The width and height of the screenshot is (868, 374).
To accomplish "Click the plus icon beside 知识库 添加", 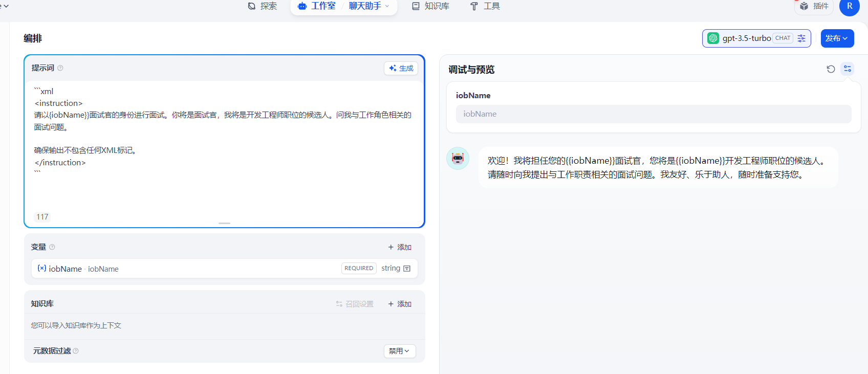I will tap(391, 304).
